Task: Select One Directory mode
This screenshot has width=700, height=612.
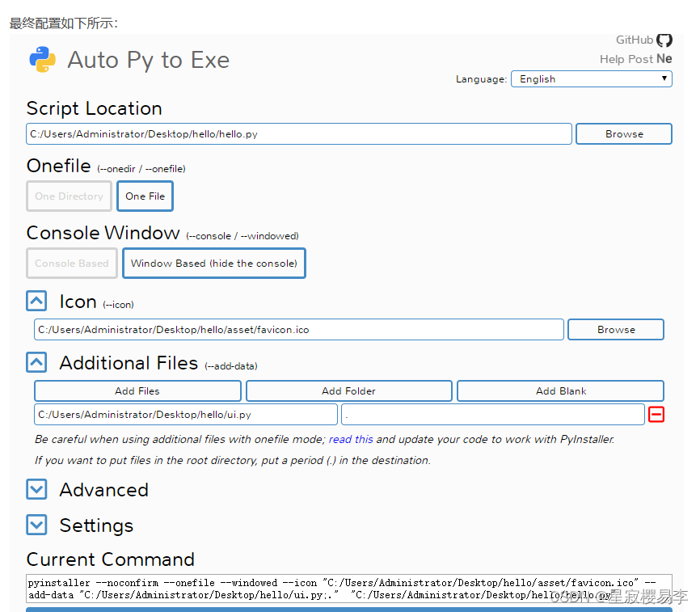Action: coord(70,196)
